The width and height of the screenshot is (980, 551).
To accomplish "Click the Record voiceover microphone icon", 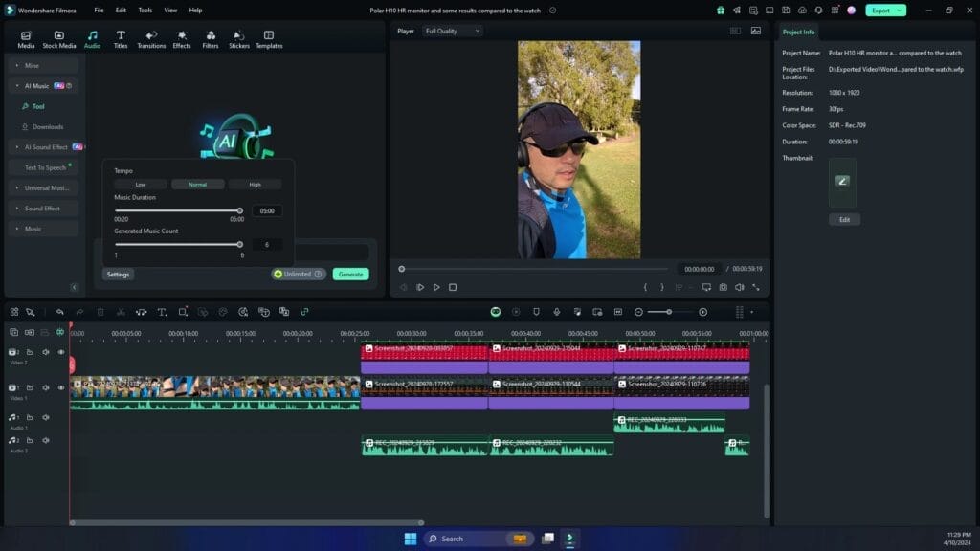I will pos(556,312).
